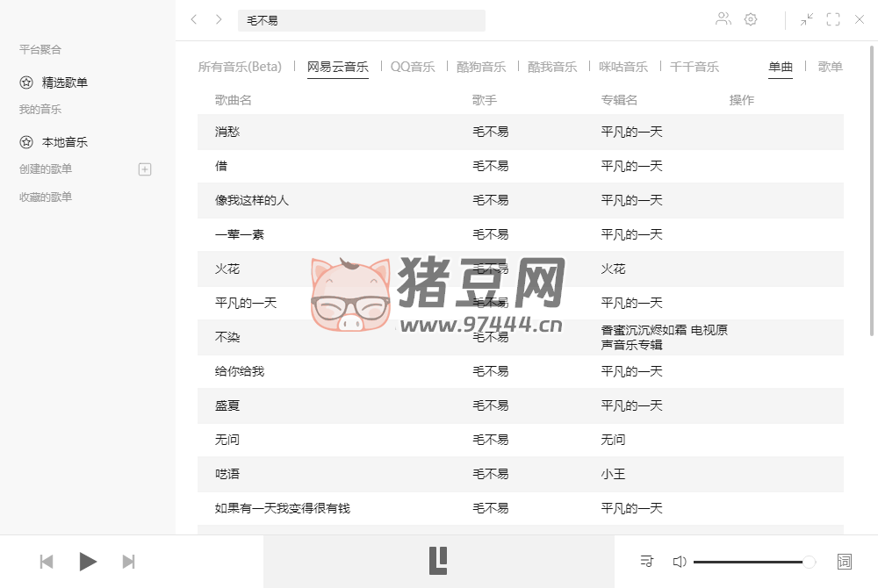
Task: Toggle the lyrics display icon
Action: click(845, 562)
